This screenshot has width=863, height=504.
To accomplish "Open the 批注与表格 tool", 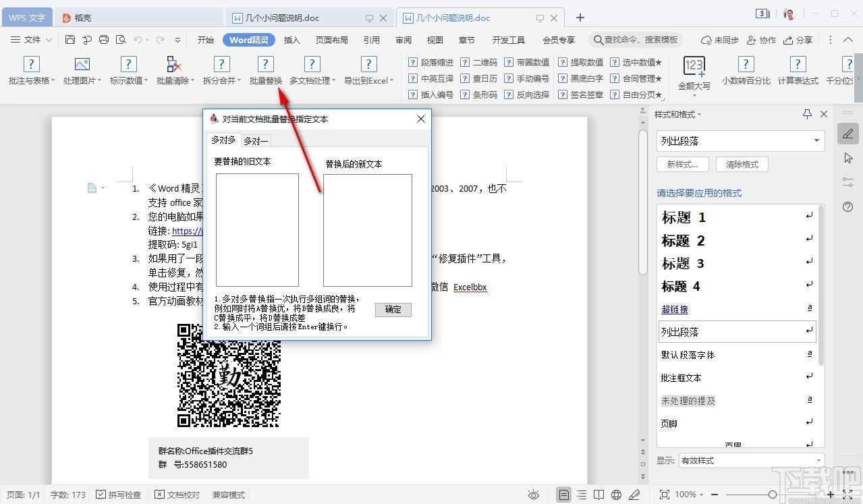I will click(31, 71).
